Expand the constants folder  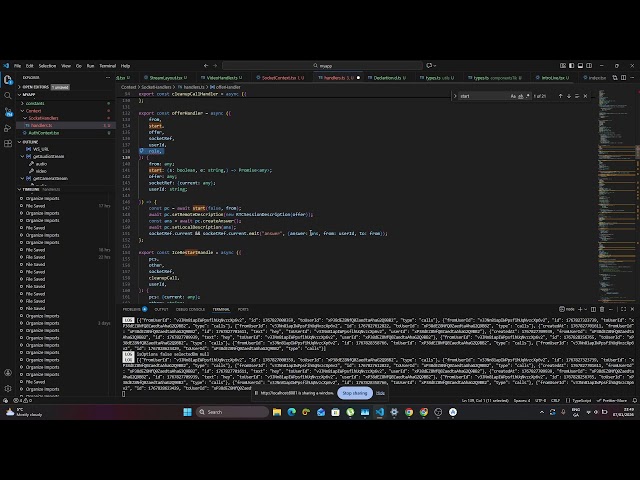[35, 103]
